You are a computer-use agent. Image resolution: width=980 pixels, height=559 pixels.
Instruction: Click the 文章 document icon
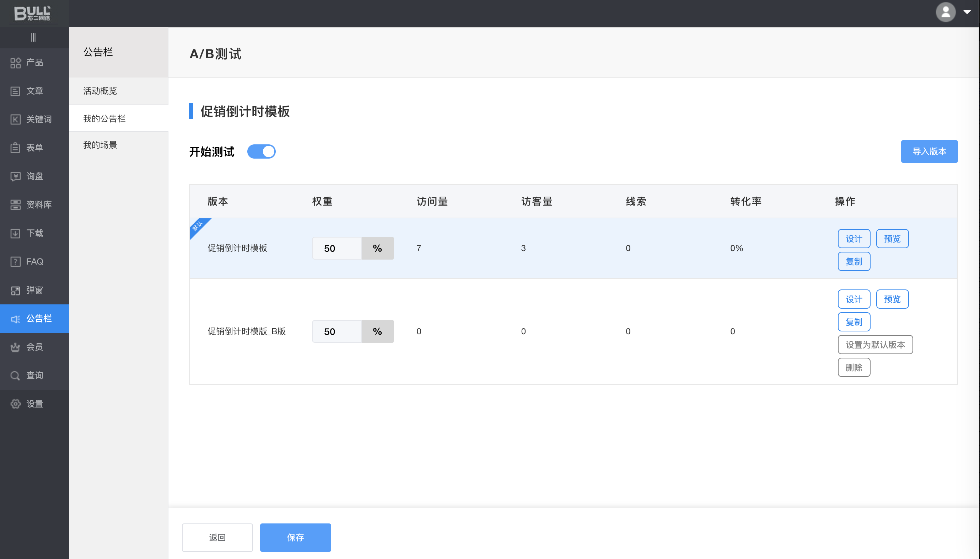[15, 91]
